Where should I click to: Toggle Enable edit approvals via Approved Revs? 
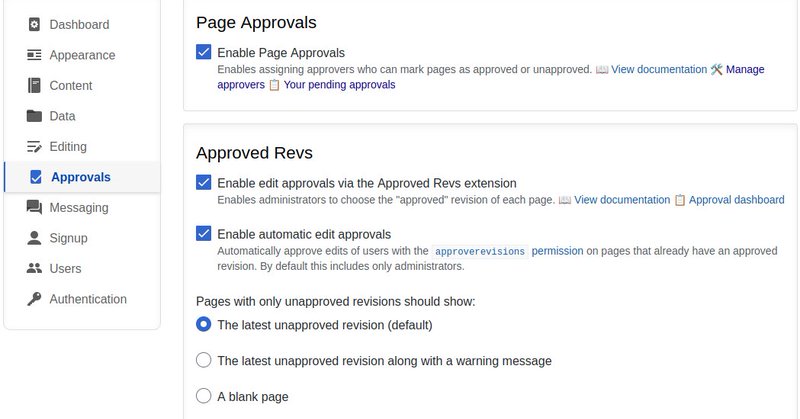click(204, 183)
